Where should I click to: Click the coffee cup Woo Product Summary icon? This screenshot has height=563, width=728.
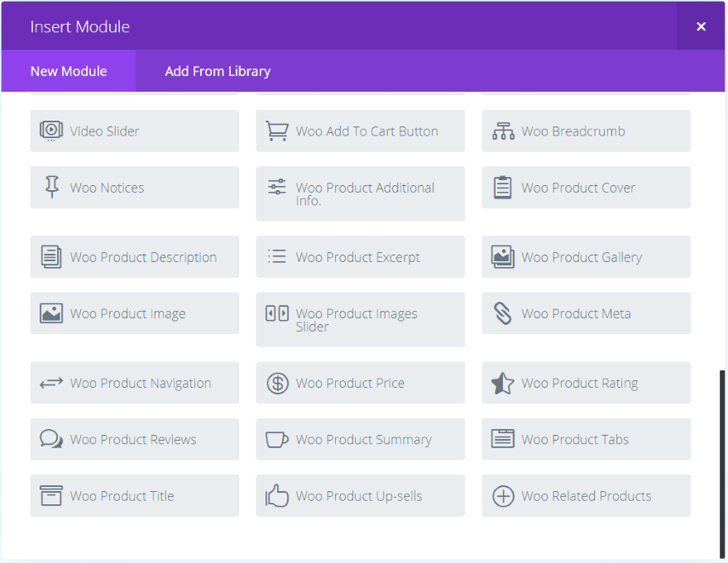pos(276,440)
